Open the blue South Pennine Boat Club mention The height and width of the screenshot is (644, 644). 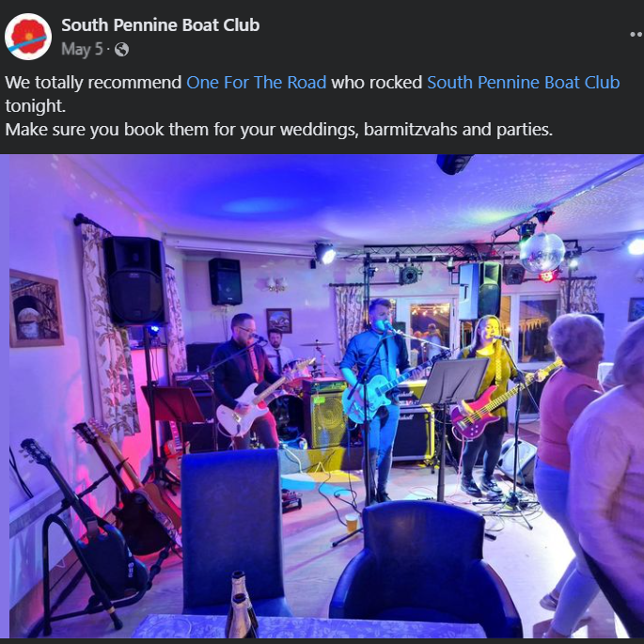524,83
